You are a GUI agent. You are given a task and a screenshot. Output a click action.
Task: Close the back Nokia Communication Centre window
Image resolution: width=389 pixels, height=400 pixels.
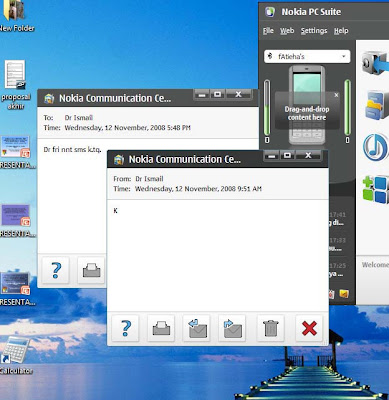pyautogui.click(x=238, y=94)
